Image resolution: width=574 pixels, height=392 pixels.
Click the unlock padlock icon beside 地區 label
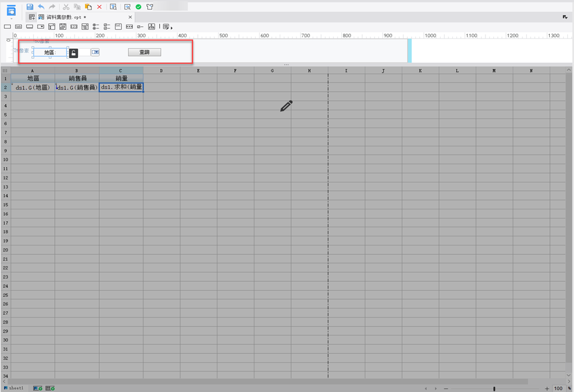73,53
